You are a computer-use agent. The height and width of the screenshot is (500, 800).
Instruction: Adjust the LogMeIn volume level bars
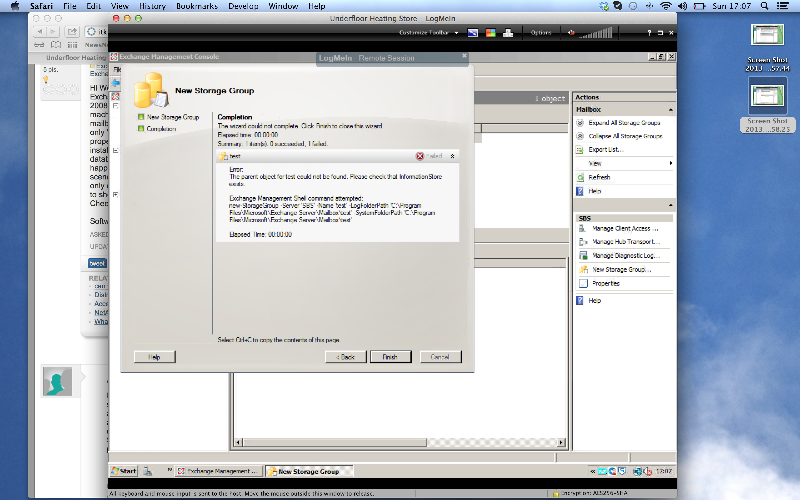pos(596,33)
